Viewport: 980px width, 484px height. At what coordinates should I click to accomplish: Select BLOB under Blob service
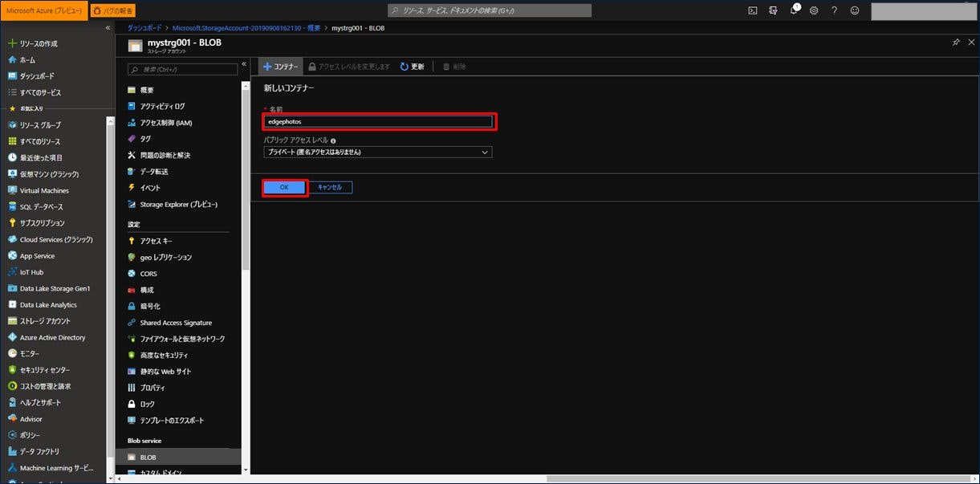pos(148,457)
